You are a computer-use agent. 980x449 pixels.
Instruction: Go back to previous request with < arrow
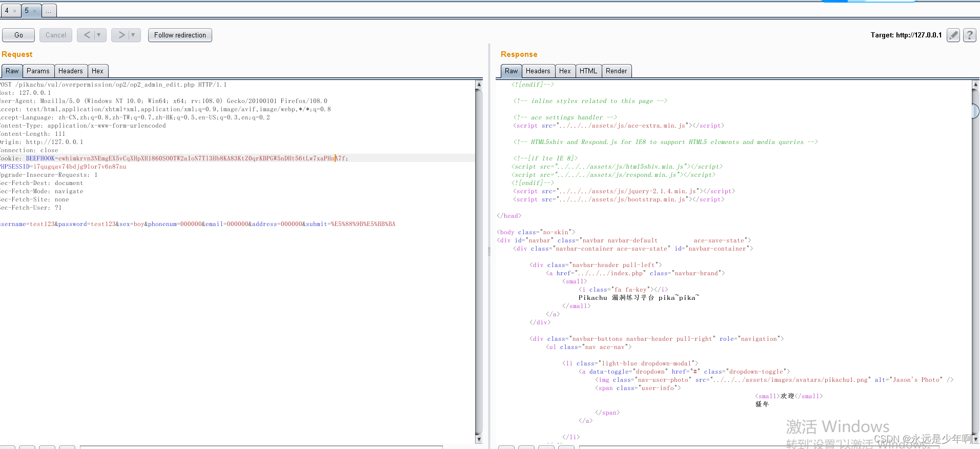87,35
